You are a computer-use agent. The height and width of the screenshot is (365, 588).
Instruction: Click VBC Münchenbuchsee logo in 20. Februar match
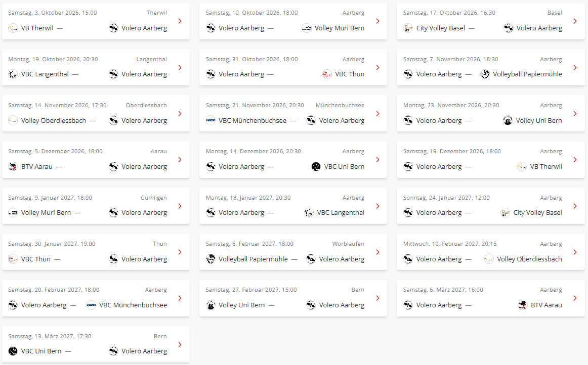click(x=91, y=305)
